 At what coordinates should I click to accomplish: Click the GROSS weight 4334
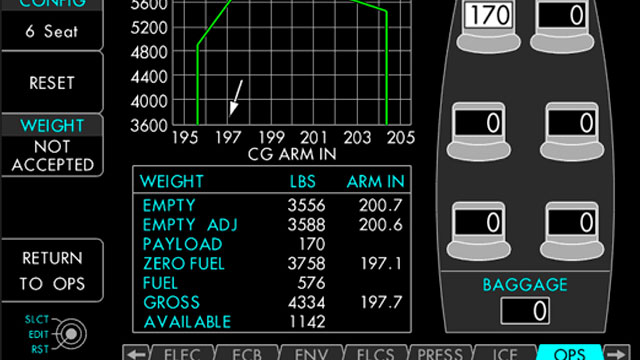pyautogui.click(x=307, y=302)
